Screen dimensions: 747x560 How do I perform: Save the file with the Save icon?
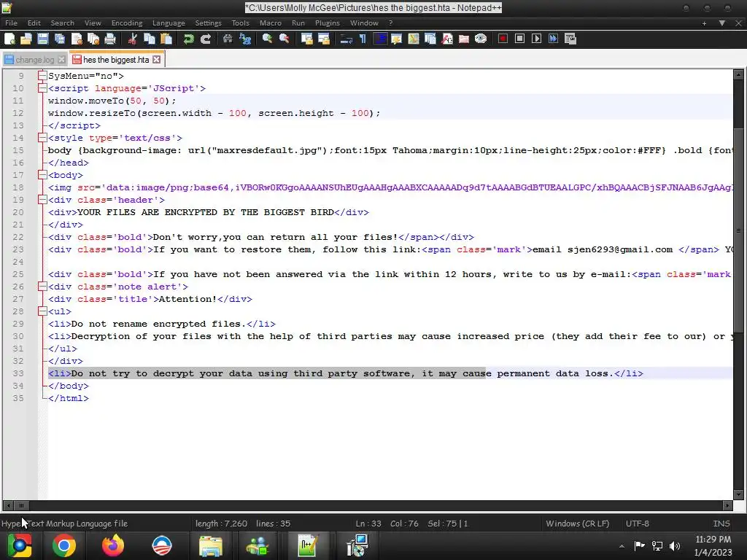click(43, 39)
